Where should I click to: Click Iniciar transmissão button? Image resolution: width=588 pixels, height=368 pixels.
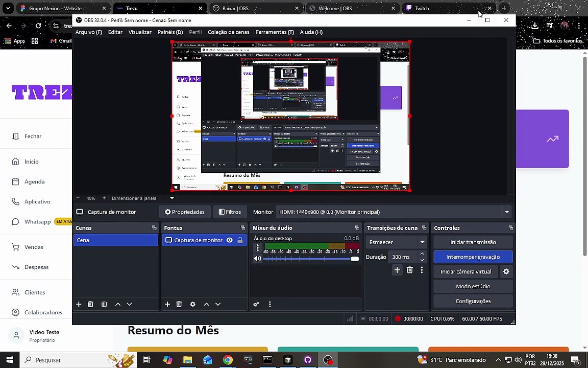473,242
